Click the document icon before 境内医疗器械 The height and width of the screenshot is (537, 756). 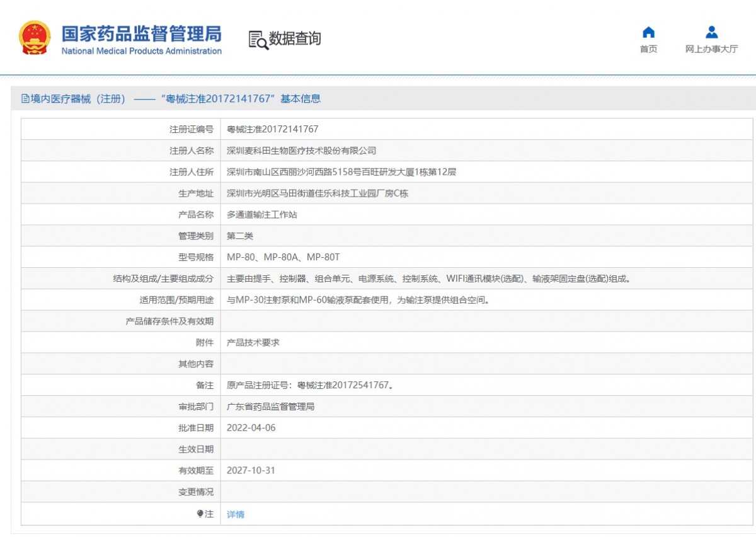[x=25, y=99]
